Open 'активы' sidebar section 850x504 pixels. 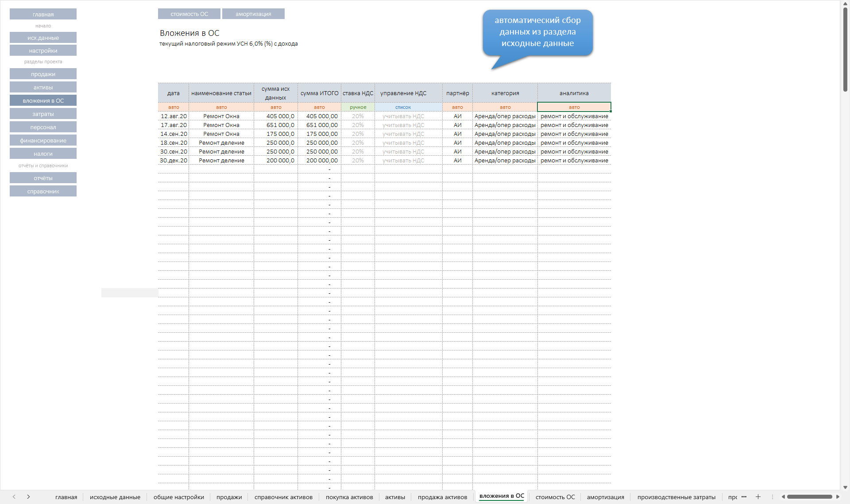pyautogui.click(x=42, y=87)
